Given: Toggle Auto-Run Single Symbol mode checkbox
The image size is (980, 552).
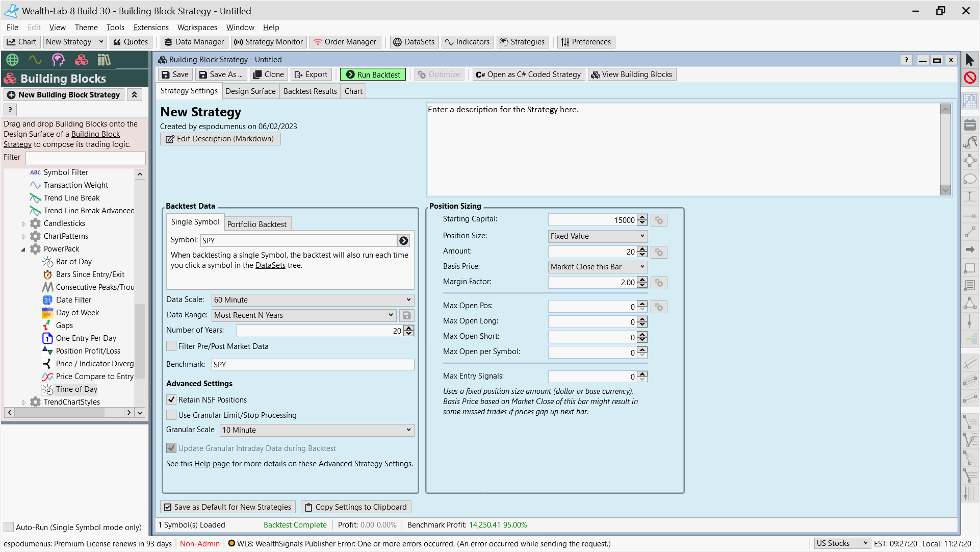Looking at the screenshot, I should tap(9, 527).
